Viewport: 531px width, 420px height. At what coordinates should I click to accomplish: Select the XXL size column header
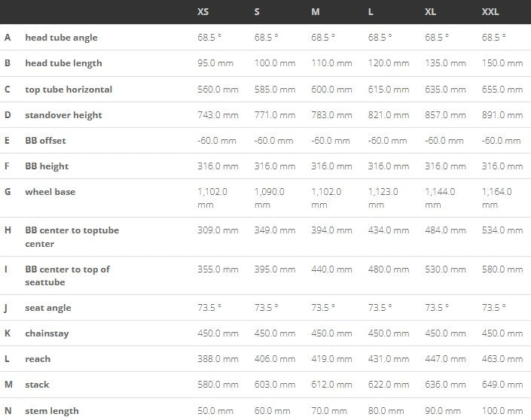(490, 13)
